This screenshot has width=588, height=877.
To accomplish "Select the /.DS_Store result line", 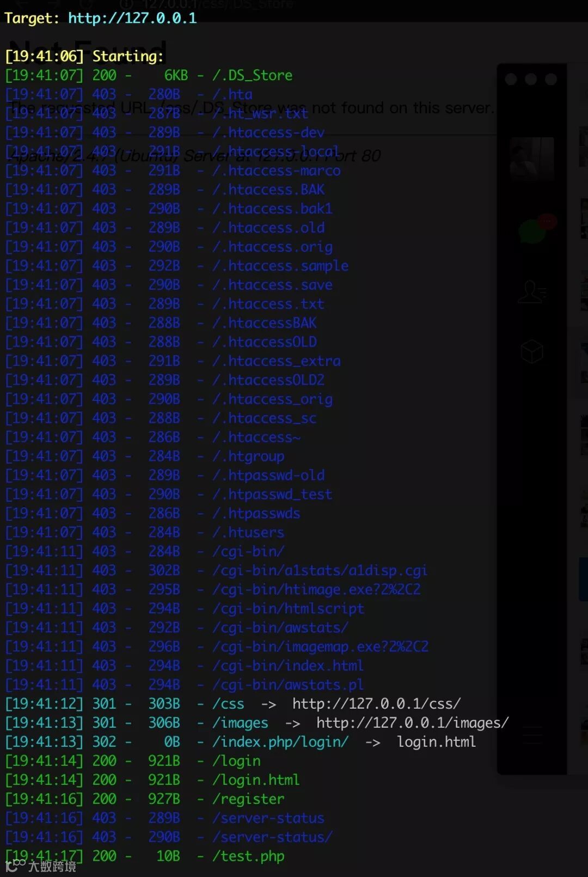I will point(149,75).
